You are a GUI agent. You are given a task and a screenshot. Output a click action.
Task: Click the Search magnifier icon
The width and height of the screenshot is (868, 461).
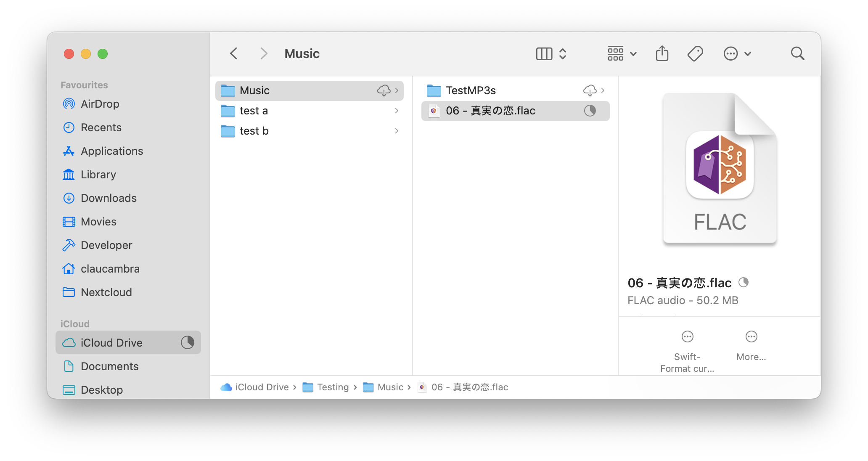pyautogui.click(x=797, y=53)
